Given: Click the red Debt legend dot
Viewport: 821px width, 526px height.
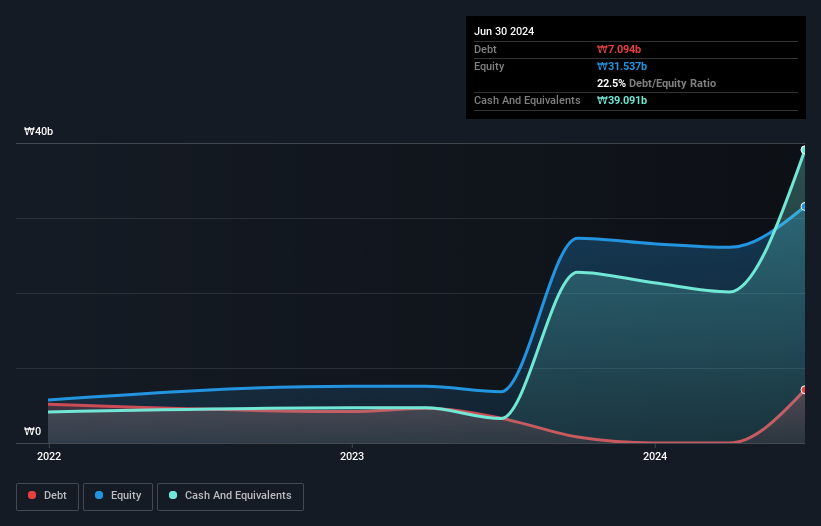Looking at the screenshot, I should 32,495.
